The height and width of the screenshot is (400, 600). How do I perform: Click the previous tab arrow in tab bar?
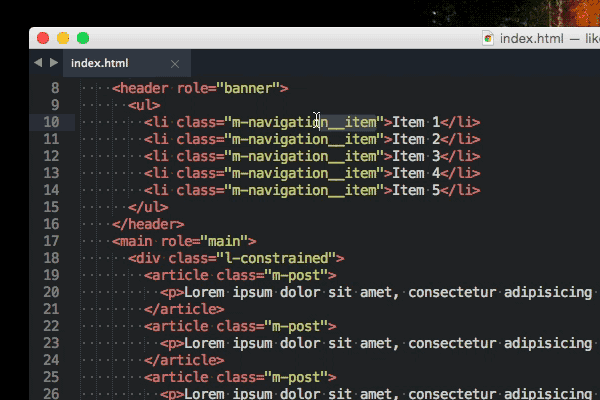[38, 63]
